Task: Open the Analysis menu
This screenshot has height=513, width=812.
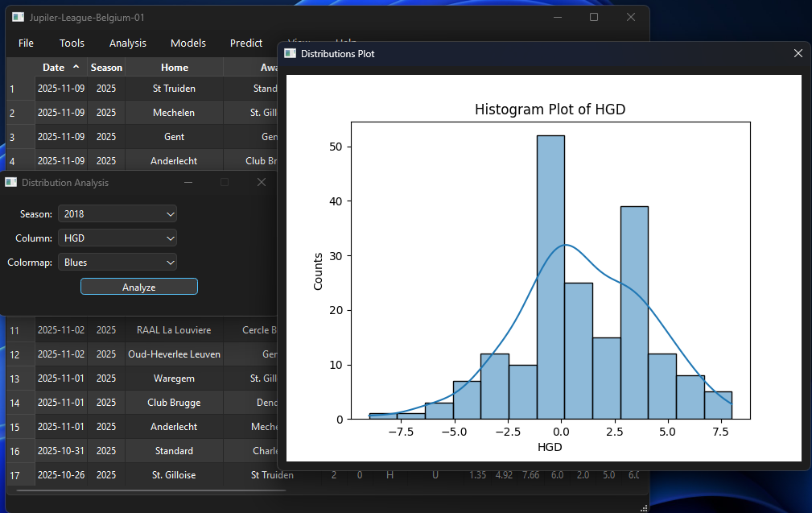Action: (127, 43)
